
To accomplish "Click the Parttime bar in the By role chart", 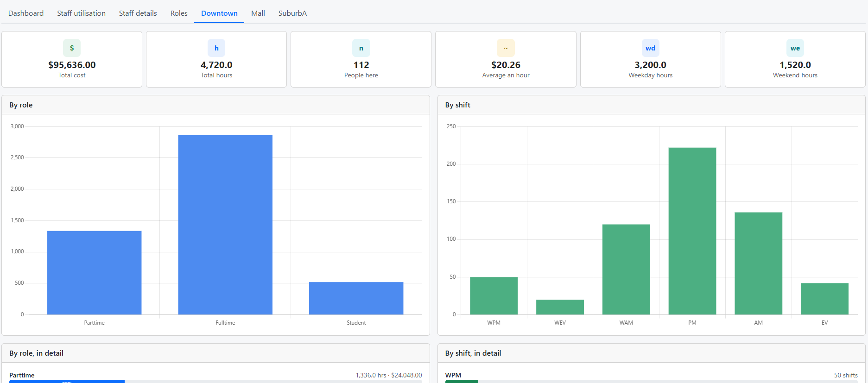I will tap(95, 273).
